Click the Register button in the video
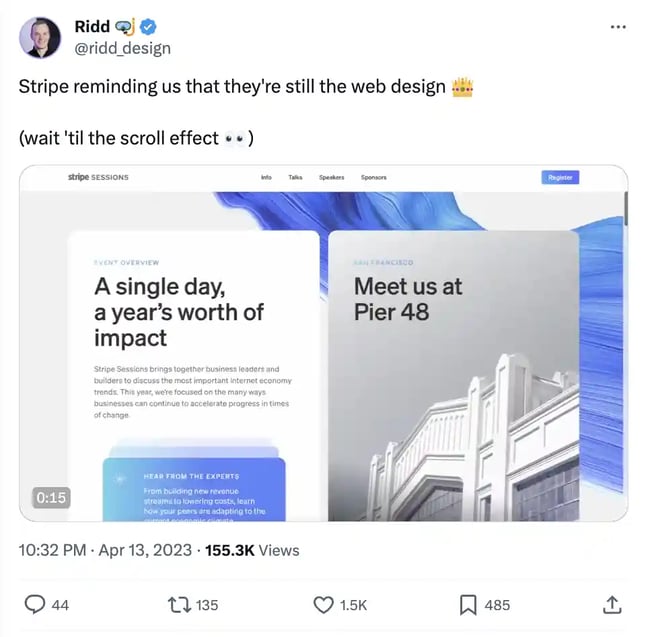Screen dimensions: 650x637 pyautogui.click(x=560, y=177)
